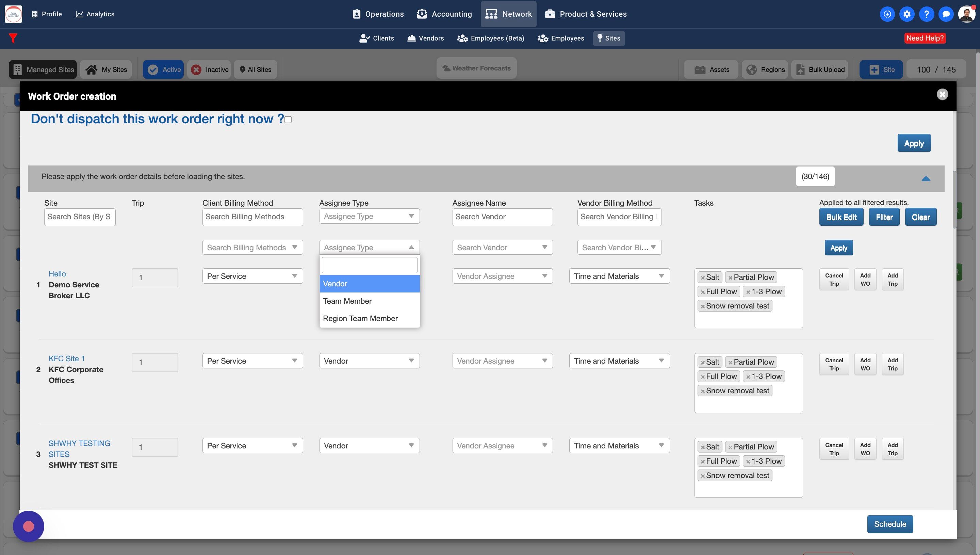
Task: Remove Partial Plow tag in KFC row
Action: (x=730, y=363)
